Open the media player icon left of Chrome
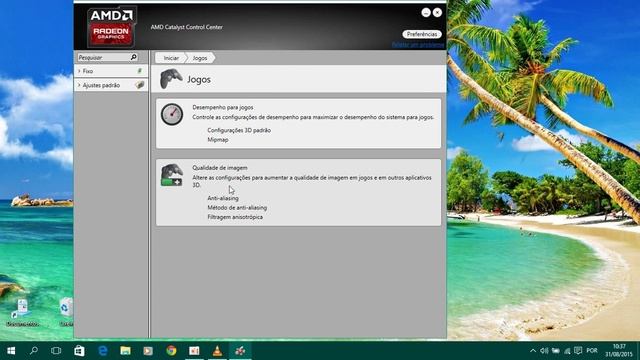 click(x=148, y=351)
